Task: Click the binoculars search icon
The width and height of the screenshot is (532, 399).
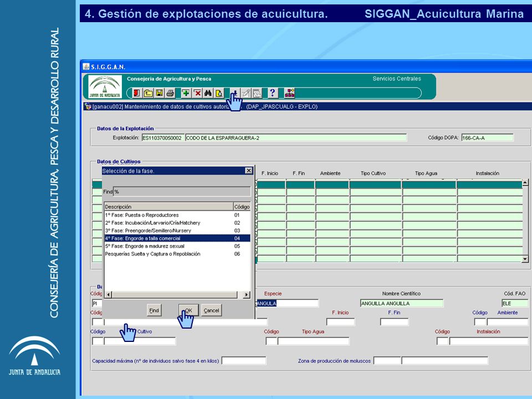Action: 208,93
